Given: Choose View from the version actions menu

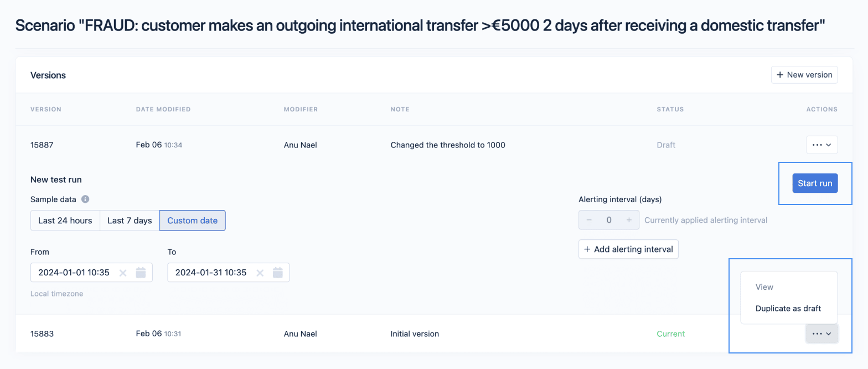Looking at the screenshot, I should pos(764,287).
